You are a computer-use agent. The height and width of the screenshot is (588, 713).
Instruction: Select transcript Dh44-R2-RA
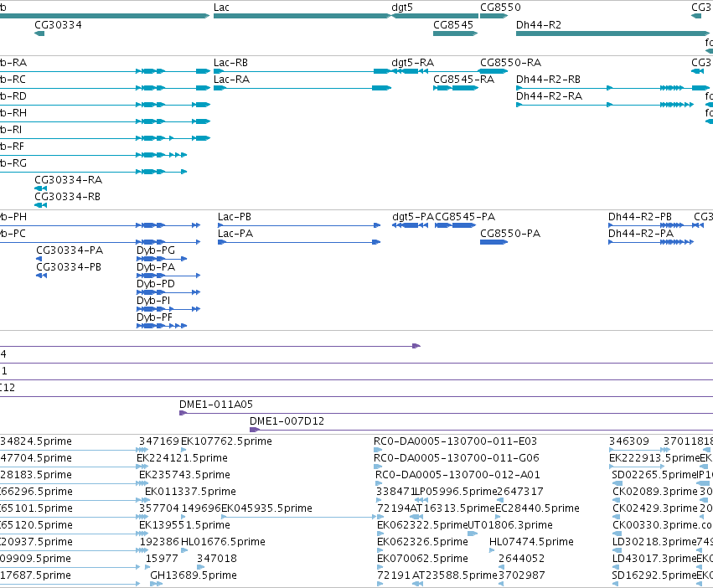click(x=605, y=105)
